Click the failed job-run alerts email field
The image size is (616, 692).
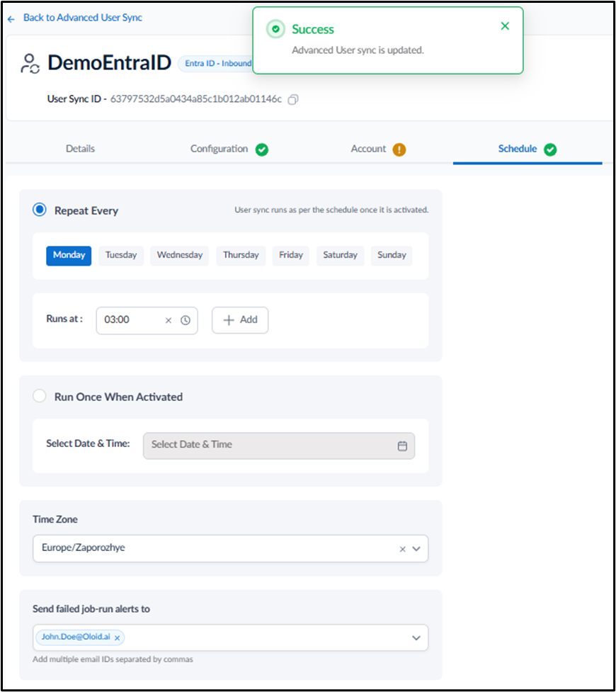[230, 637]
